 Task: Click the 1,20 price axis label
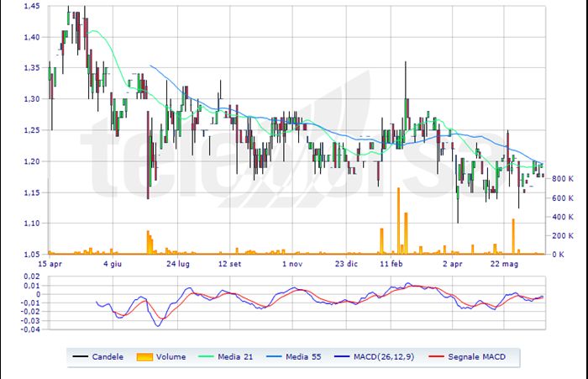pos(32,161)
